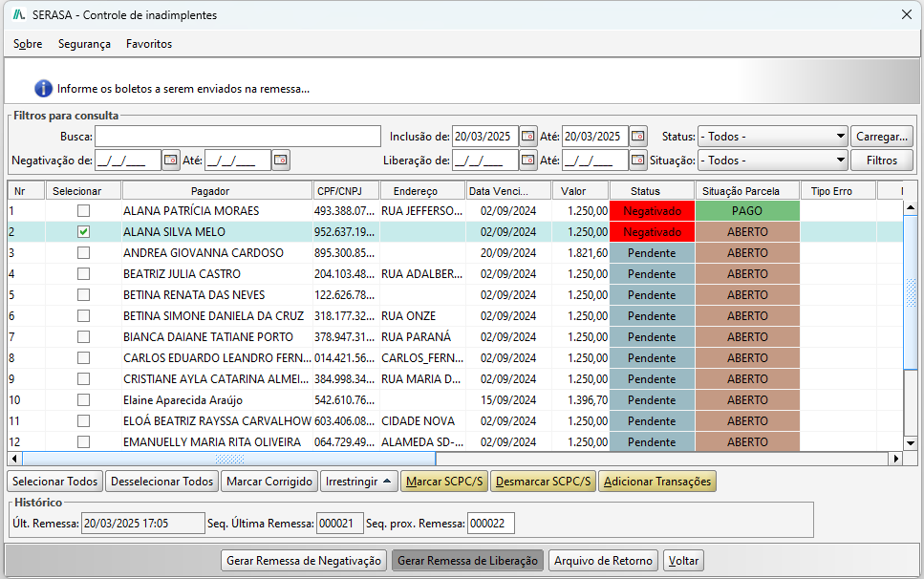Image resolution: width=924 pixels, height=579 pixels.
Task: Open calendar picker for Liberação Até date
Action: click(637, 160)
